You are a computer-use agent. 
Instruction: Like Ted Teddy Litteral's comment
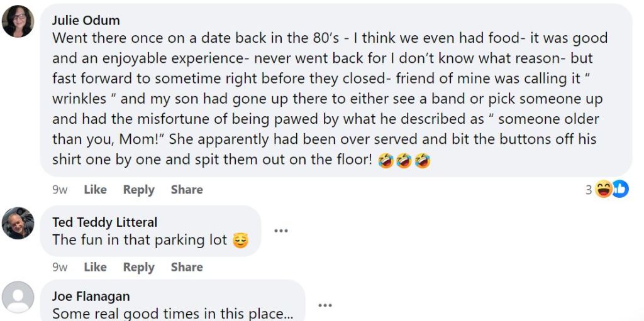[95, 267]
